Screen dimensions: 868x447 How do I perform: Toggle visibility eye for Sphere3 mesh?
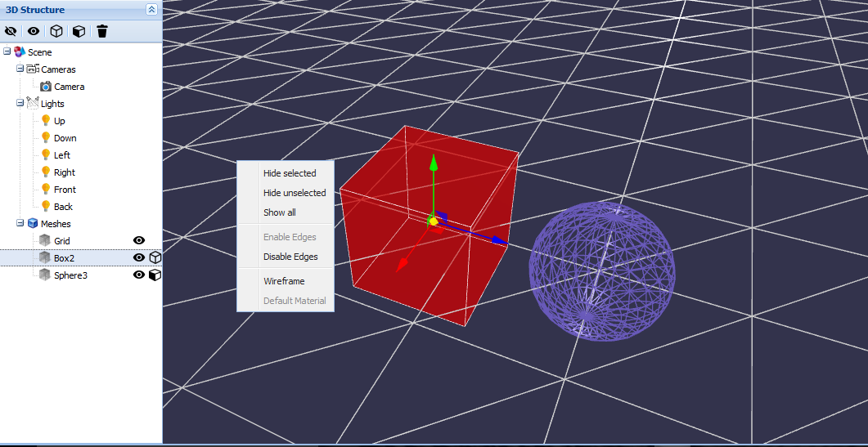139,275
